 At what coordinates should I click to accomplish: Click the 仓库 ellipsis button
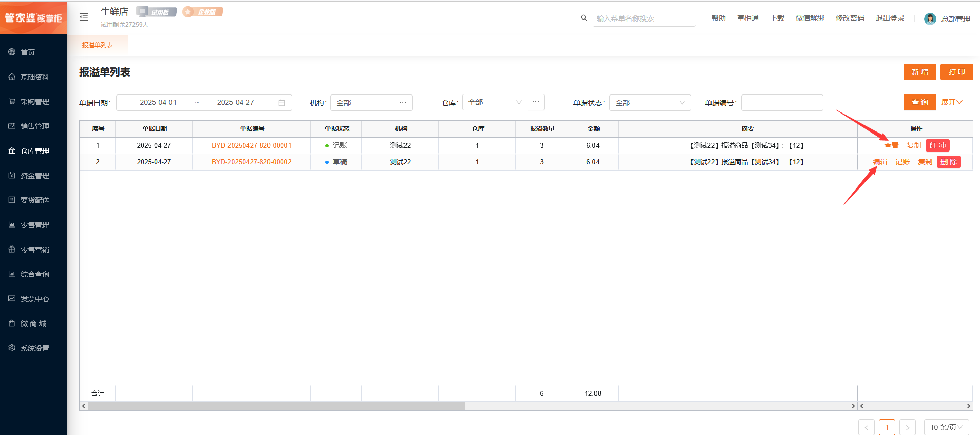pos(536,102)
